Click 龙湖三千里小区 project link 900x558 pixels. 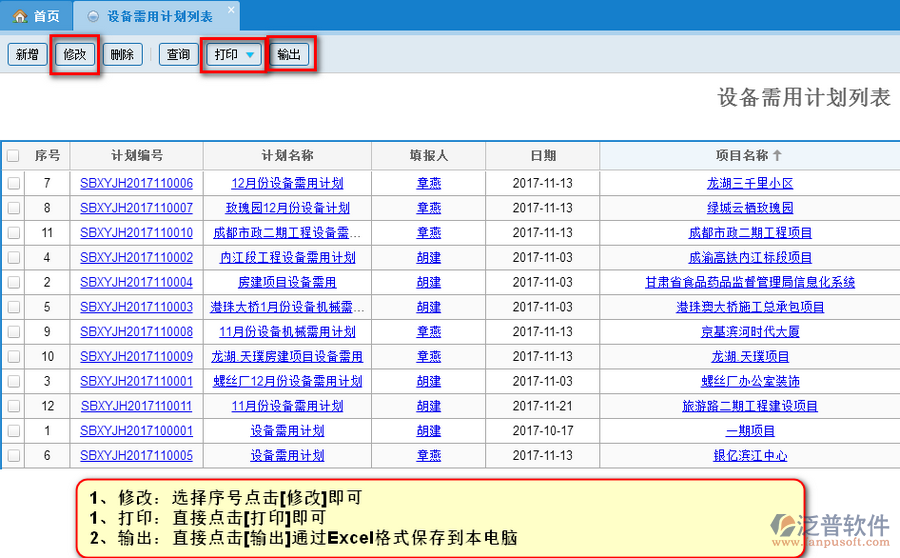tap(749, 184)
